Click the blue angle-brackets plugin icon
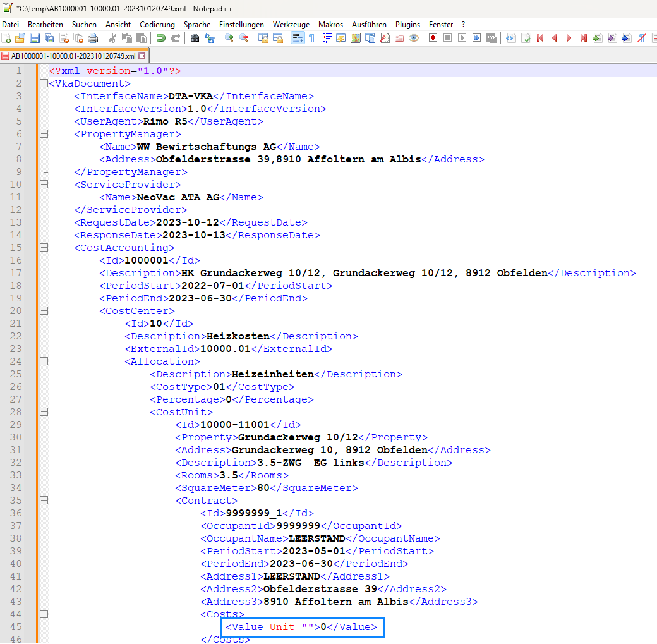Screen dimensions: 657x644 coord(510,39)
